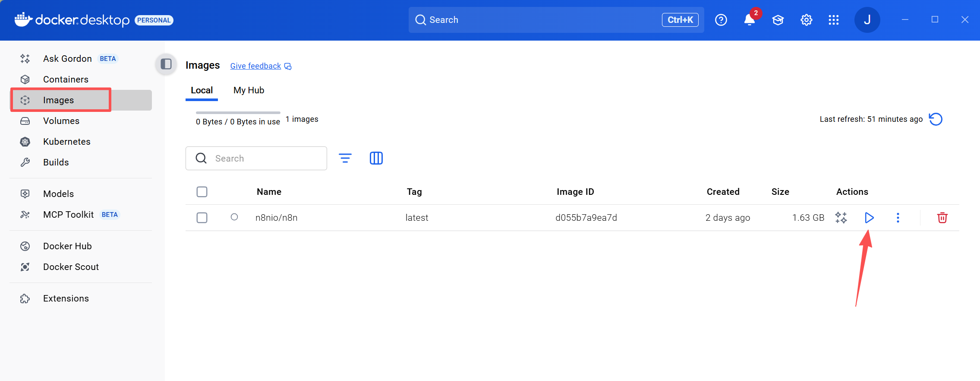Open the filter options icon
980x381 pixels.
click(x=345, y=158)
